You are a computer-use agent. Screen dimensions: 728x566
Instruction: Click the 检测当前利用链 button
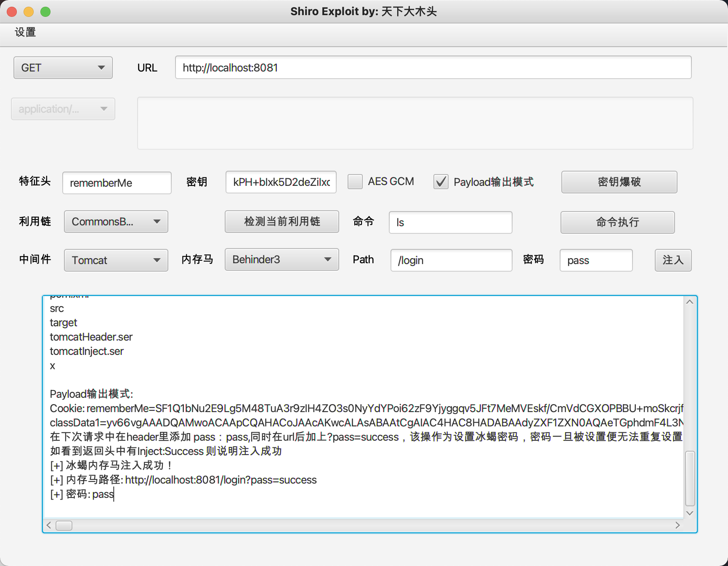click(282, 222)
